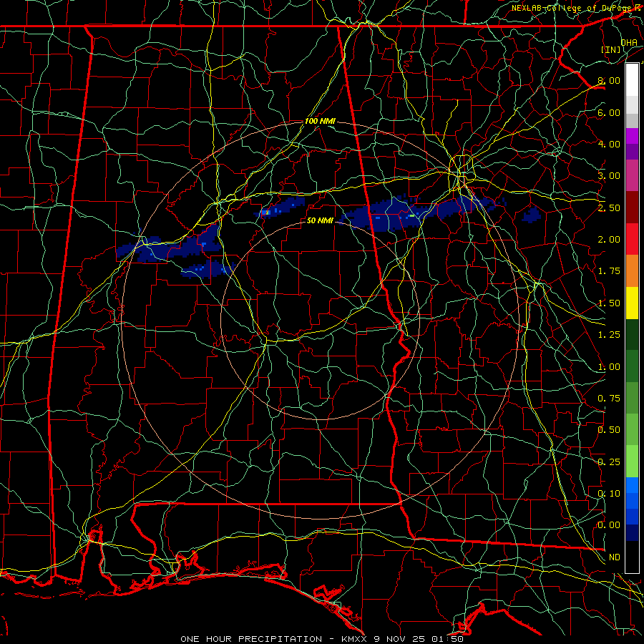This screenshot has width=644, height=644.
Task: Select the maroon swatch in the legend
Action: click(632, 208)
